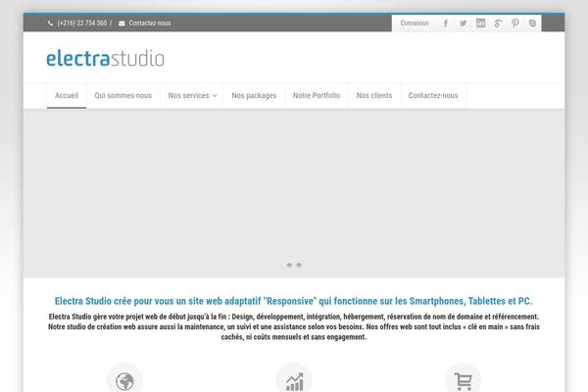The width and height of the screenshot is (588, 392).
Task: Select the first slider pagination dot
Action: coord(289,265)
